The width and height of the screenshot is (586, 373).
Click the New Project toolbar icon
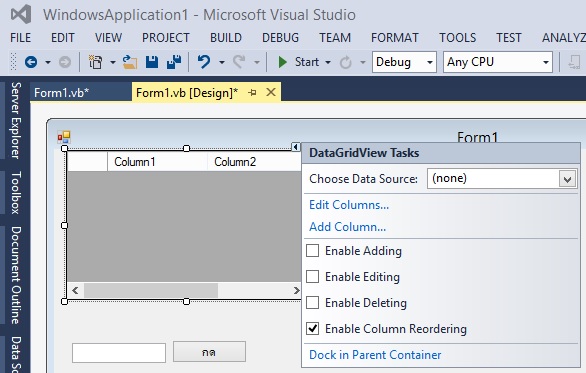[95, 62]
